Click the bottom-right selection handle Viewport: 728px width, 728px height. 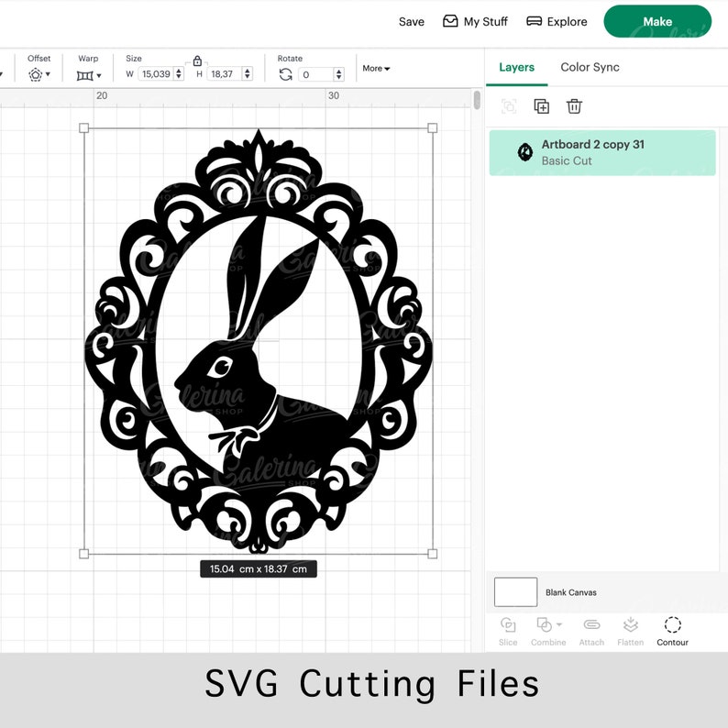tap(432, 554)
